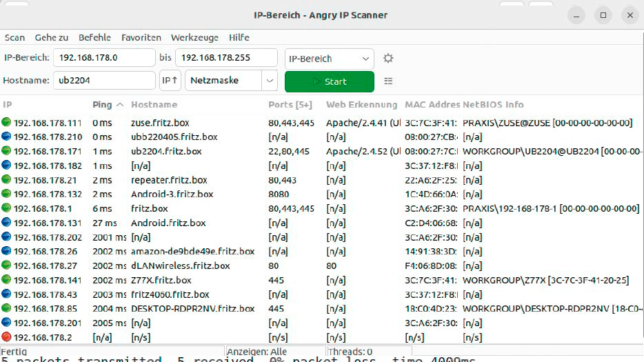Click the Netzmaske text field
The height and width of the screenshot is (362, 644).
[223, 81]
